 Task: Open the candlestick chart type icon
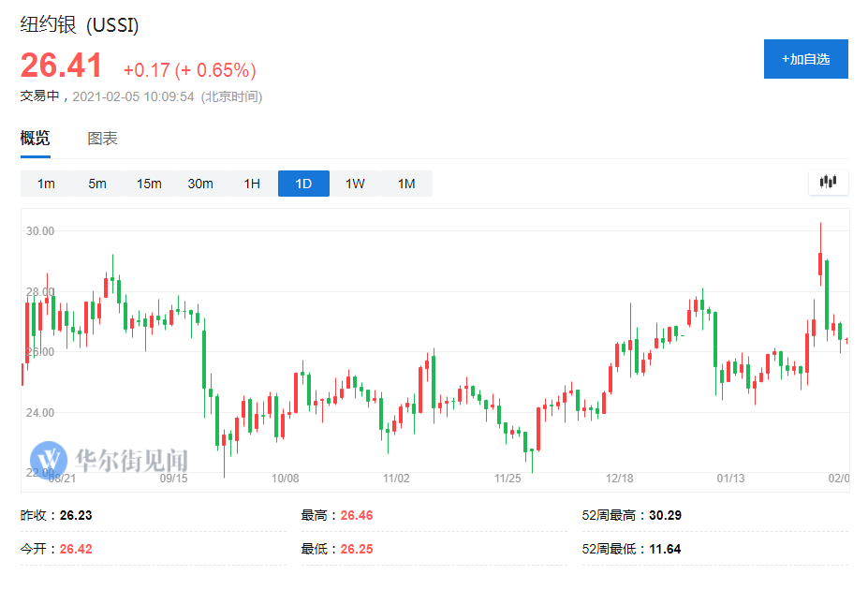click(x=828, y=183)
